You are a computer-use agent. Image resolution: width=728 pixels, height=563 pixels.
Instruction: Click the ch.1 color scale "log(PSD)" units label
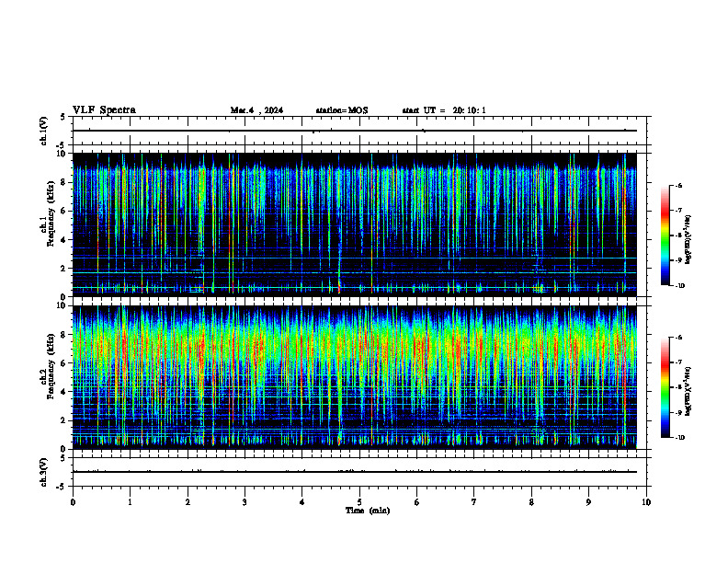pos(688,239)
